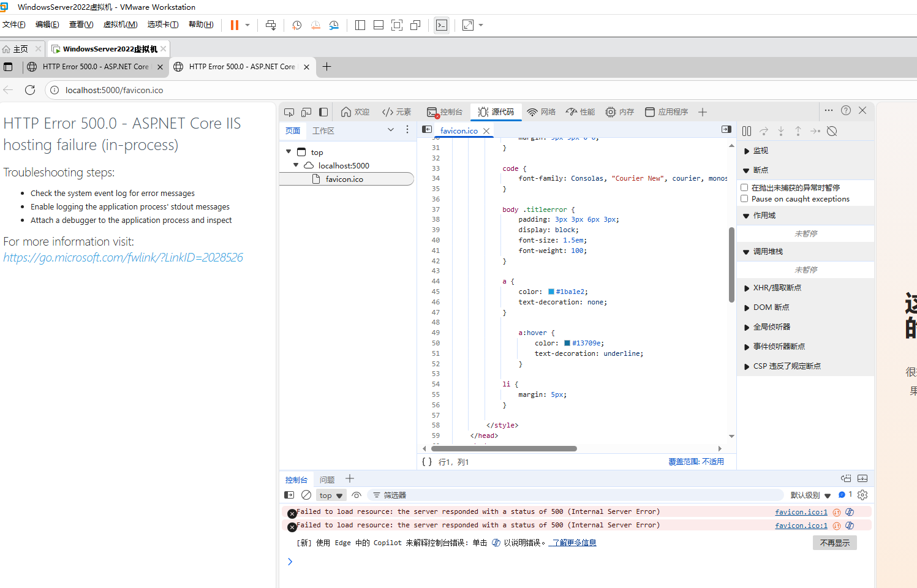Click 了解更多信息 learn more link
Viewport: 917px width, 588px height.
tap(574, 543)
